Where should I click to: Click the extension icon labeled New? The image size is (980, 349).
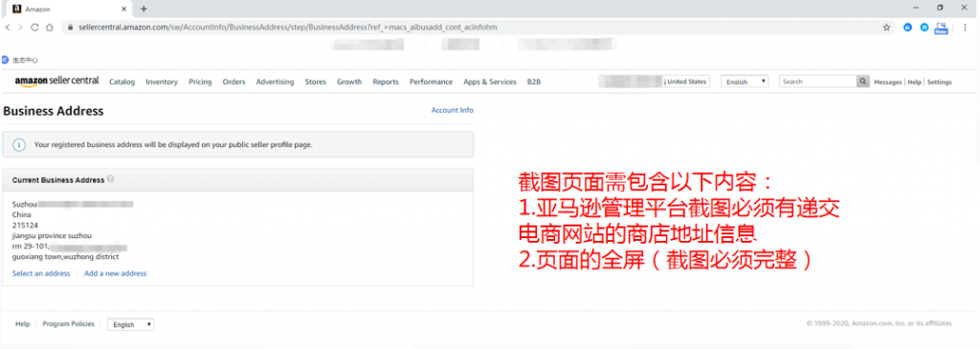click(942, 28)
